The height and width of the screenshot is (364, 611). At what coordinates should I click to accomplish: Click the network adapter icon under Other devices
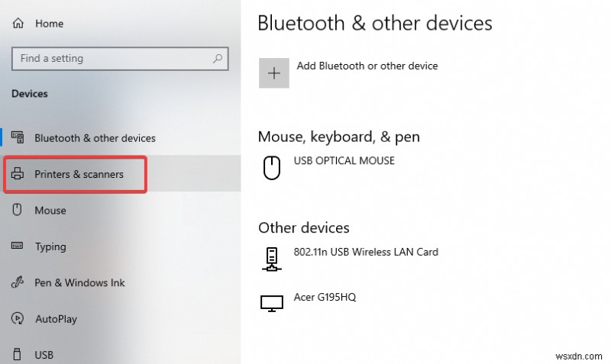[271, 259]
